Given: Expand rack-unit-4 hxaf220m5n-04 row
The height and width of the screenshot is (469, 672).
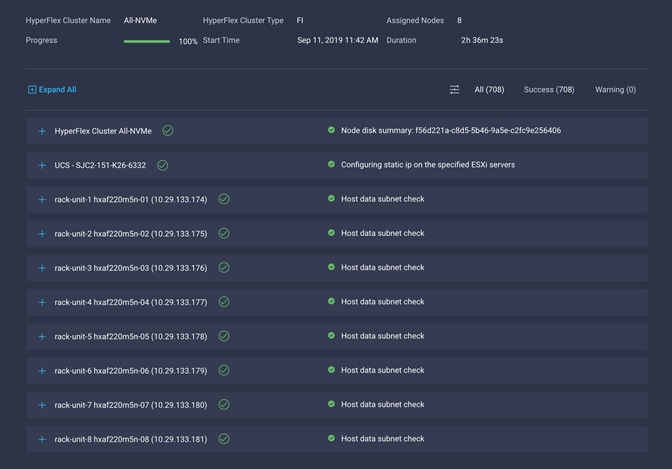Looking at the screenshot, I should coord(42,302).
